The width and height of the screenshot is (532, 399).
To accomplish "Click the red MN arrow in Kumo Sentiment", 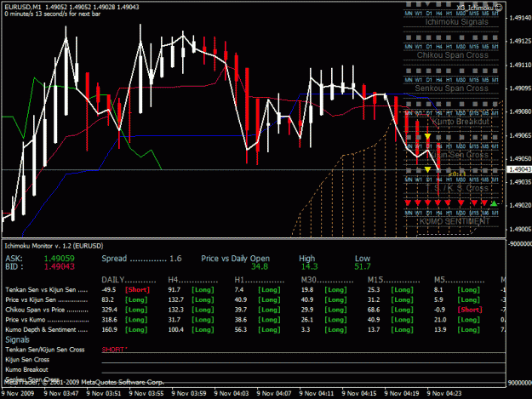I will [x=409, y=202].
